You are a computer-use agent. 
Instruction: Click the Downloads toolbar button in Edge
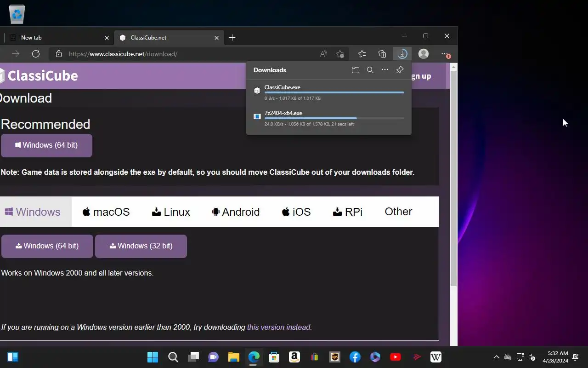tap(402, 54)
